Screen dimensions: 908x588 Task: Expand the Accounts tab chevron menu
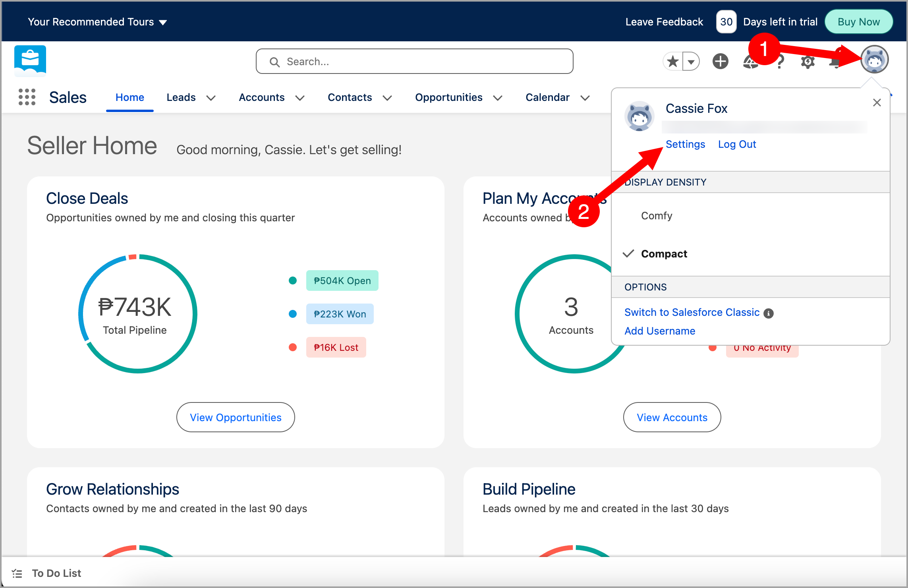point(300,98)
